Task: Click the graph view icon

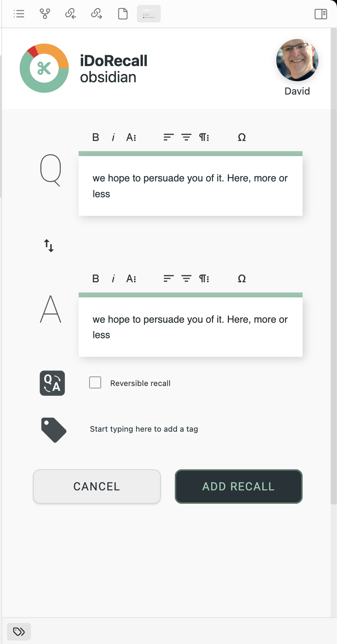Action: point(45,14)
